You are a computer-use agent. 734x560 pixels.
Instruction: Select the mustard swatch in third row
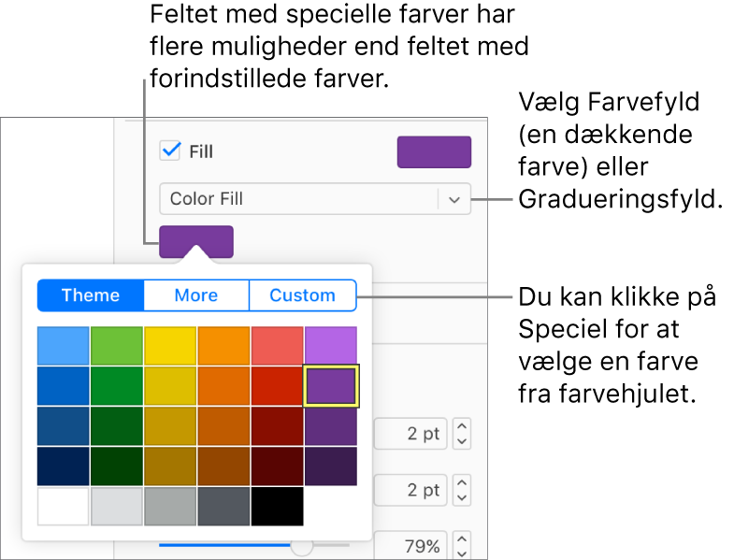click(x=170, y=426)
